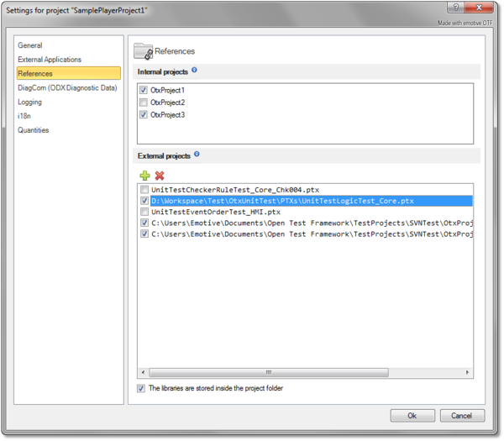Uncheck the OtxProject3 checkbox
This screenshot has width=504, height=441.
(x=144, y=114)
